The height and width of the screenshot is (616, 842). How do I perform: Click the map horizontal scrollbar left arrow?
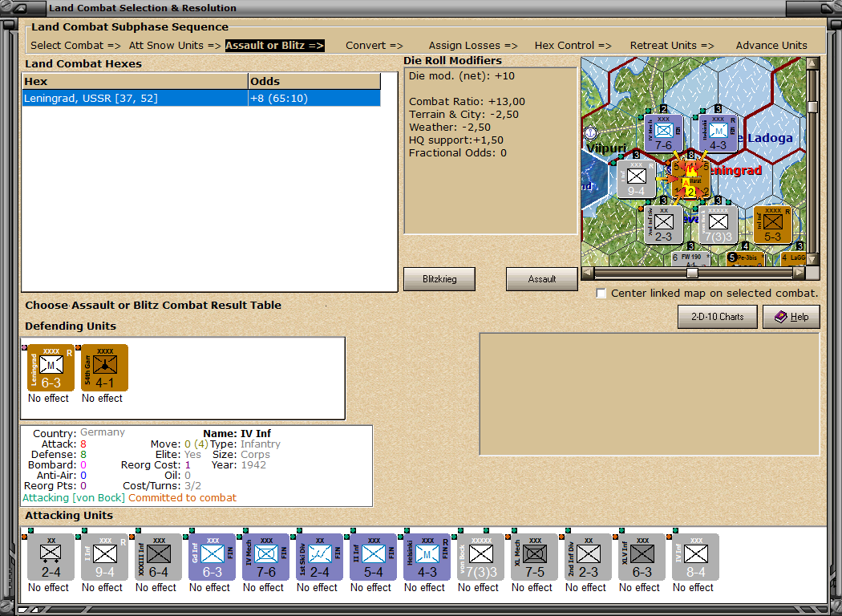point(588,272)
